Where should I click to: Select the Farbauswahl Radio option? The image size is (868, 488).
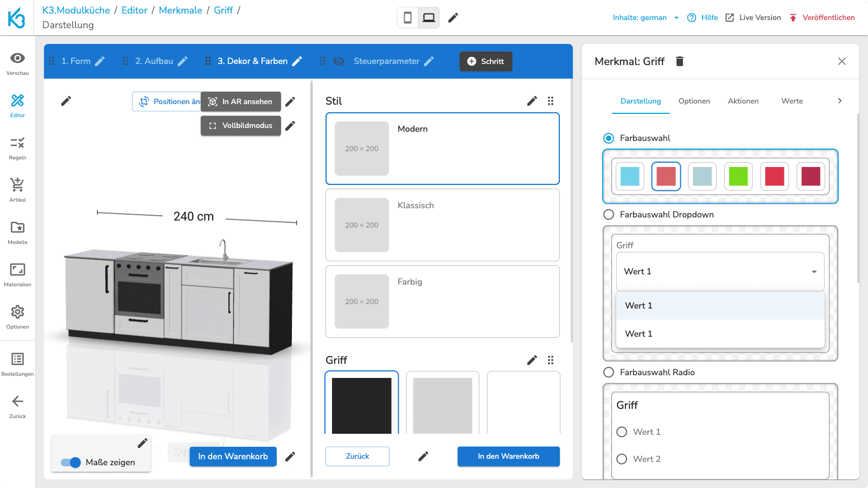(x=609, y=373)
